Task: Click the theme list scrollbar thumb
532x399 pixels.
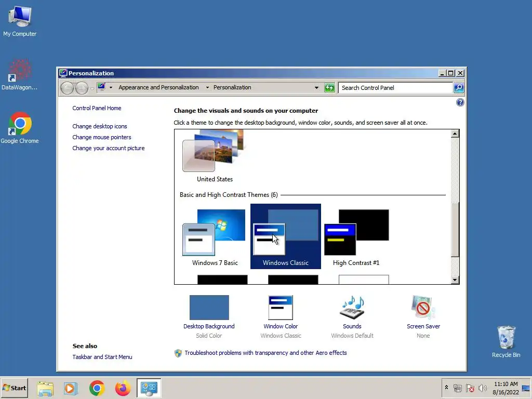Action: click(455, 229)
